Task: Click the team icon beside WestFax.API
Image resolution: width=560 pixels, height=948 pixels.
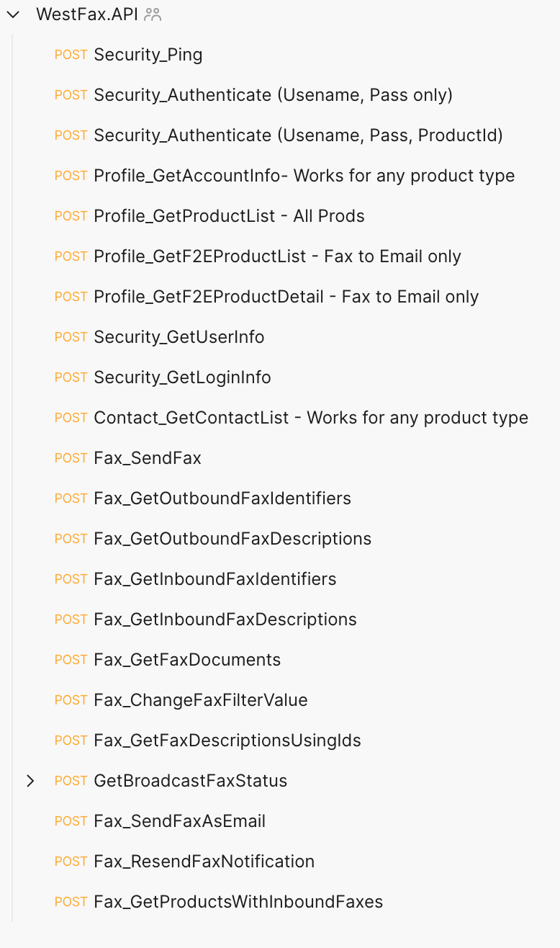Action: (153, 14)
